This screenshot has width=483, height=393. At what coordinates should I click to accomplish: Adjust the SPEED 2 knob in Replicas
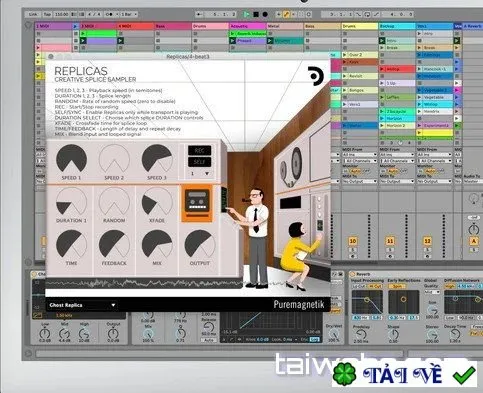pyautogui.click(x=114, y=159)
